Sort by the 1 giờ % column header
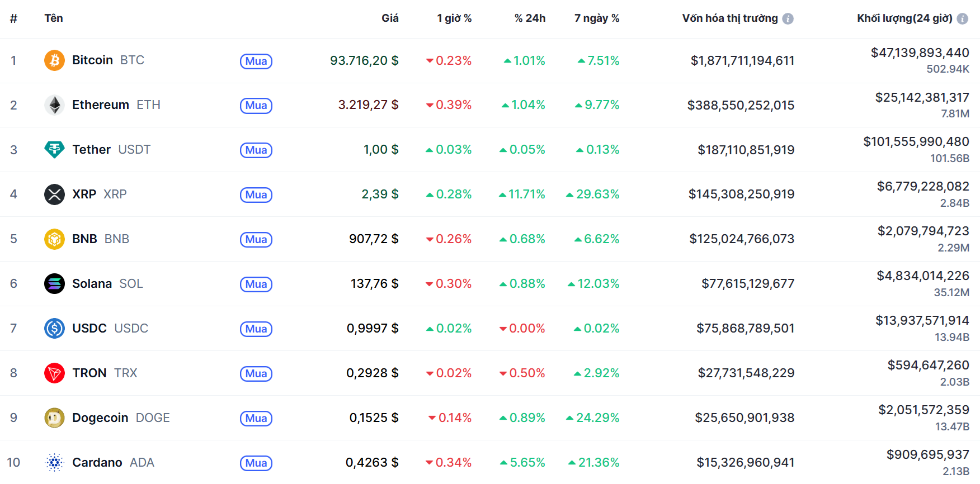Image resolution: width=980 pixels, height=484 pixels. [x=454, y=18]
